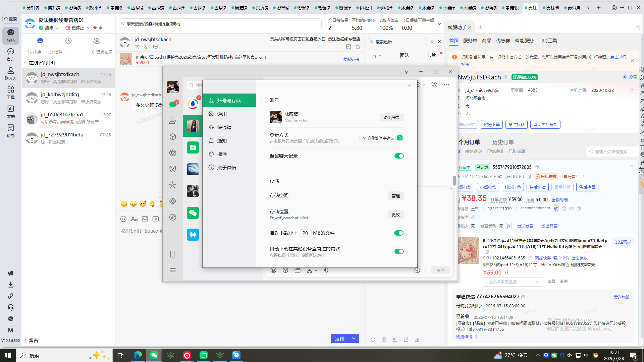
Task: Click the Aa font icon in JD chat toolbar
Action: click(x=134, y=219)
